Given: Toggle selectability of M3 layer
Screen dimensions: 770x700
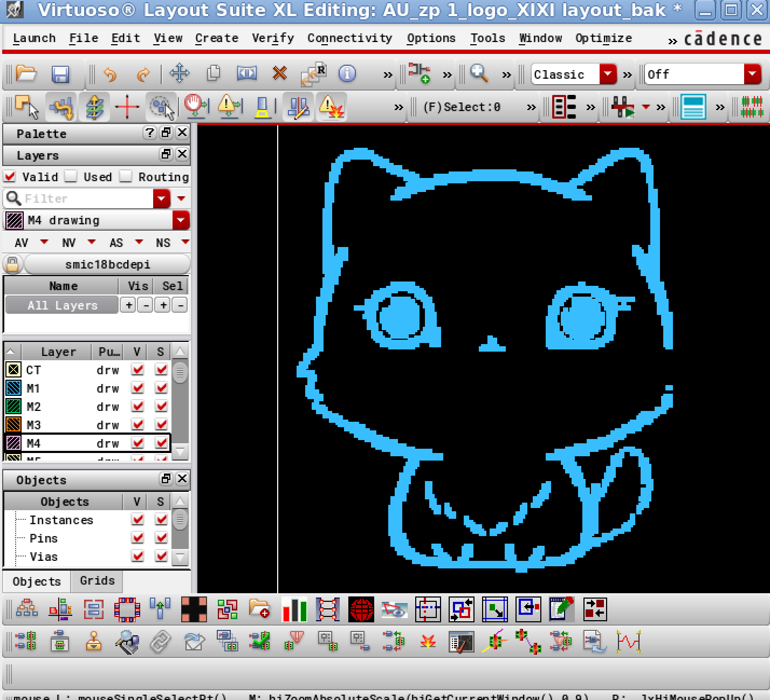Looking at the screenshot, I should [161, 424].
